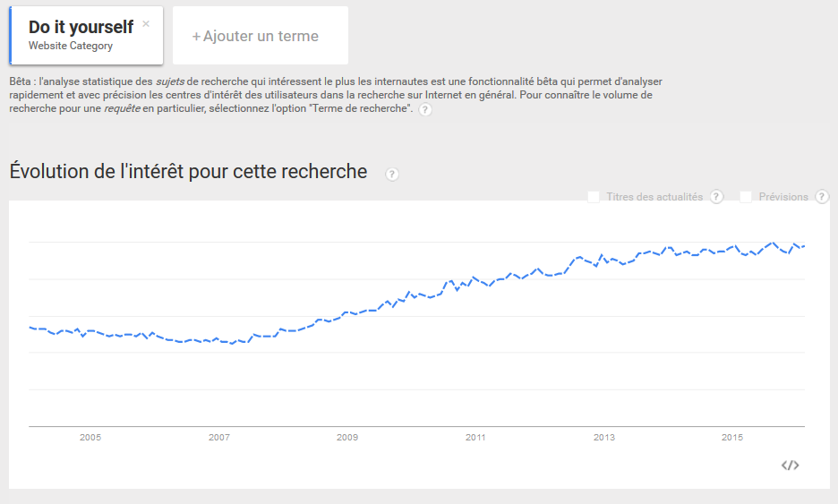Click the Évolution de l'intérêt heading
Screen dimensions: 838x504
188,172
